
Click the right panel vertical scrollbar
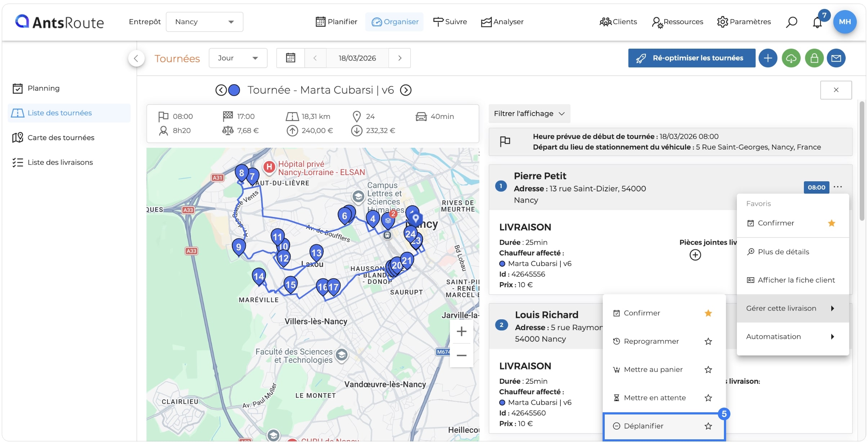click(x=862, y=161)
